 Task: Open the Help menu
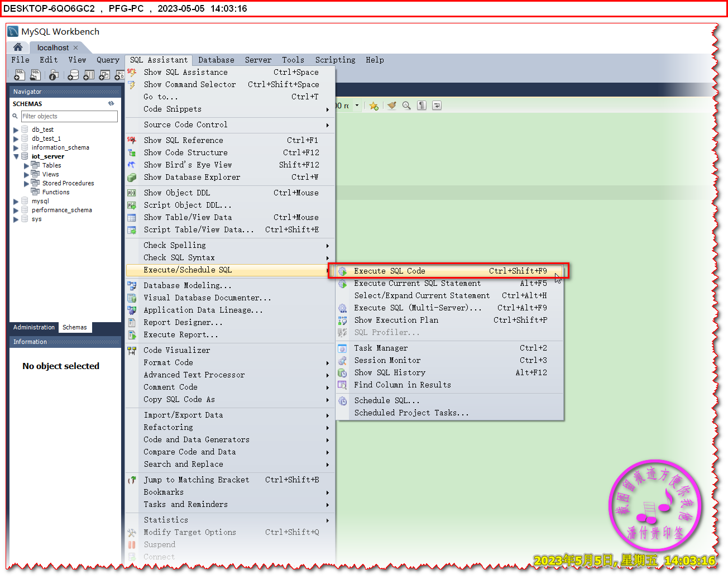[x=375, y=60]
